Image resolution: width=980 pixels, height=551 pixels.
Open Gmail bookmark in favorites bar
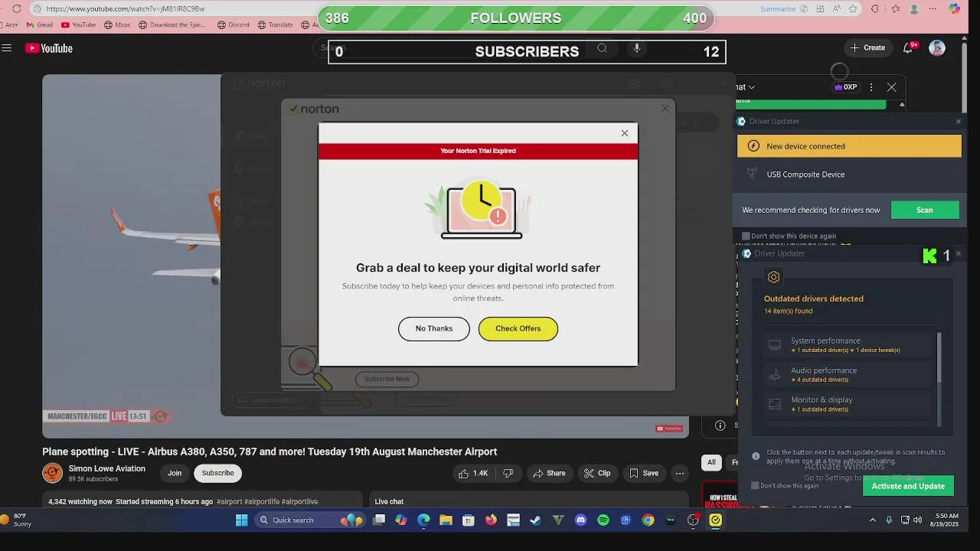coord(40,24)
